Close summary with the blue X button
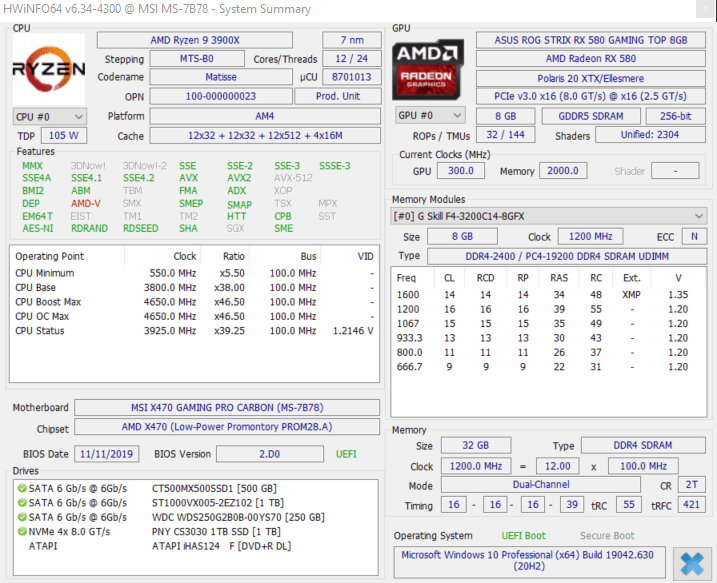 tap(691, 563)
